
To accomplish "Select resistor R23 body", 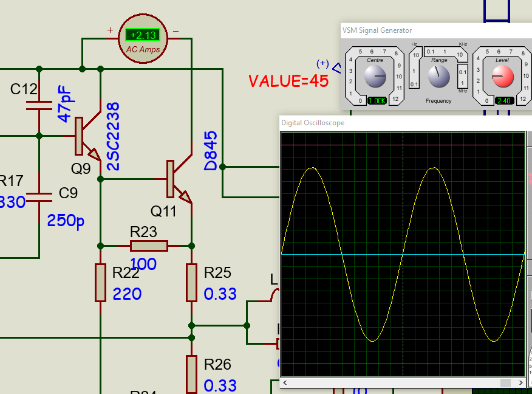I will [149, 246].
